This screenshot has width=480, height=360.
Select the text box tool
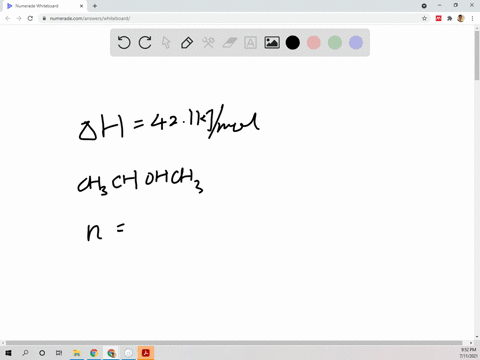tap(250, 43)
